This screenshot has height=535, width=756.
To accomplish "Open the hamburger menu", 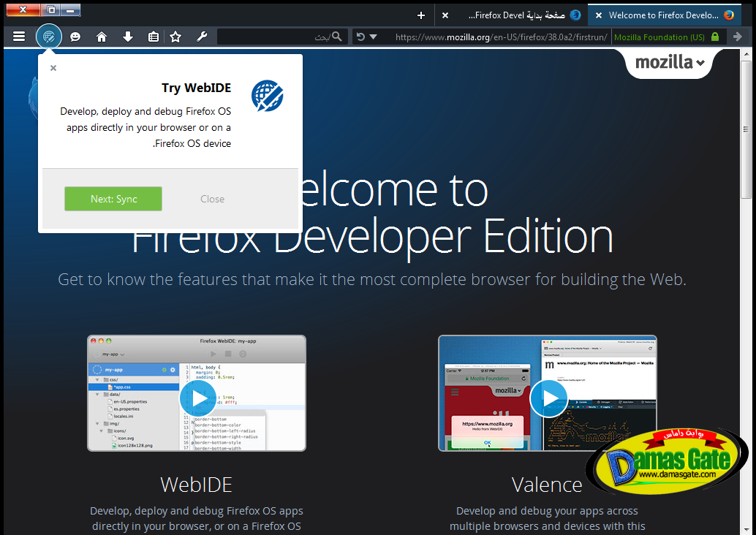I will click(19, 37).
